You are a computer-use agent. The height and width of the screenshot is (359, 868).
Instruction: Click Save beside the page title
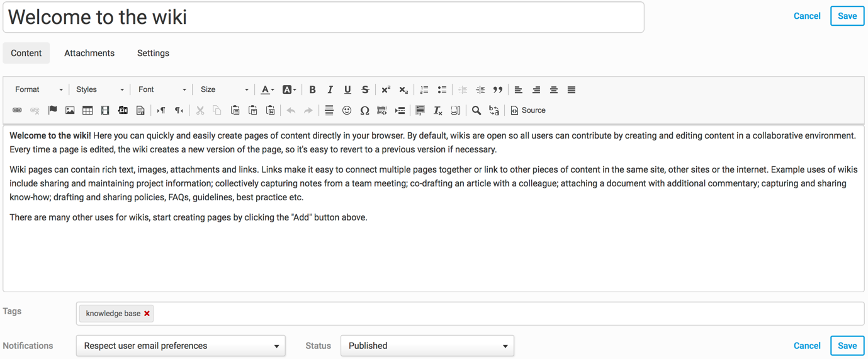pos(847,16)
